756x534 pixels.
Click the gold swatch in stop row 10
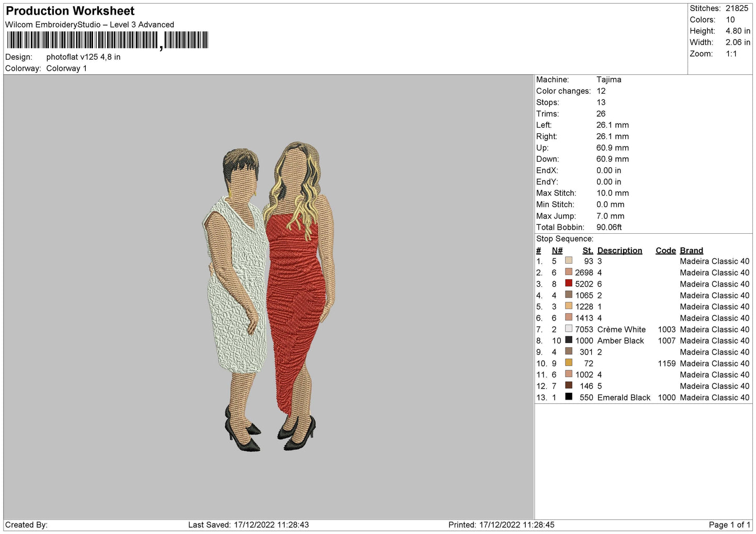[568, 362]
